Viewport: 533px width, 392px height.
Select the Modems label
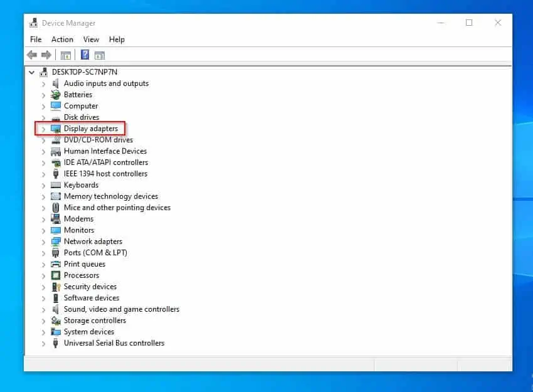click(78, 219)
